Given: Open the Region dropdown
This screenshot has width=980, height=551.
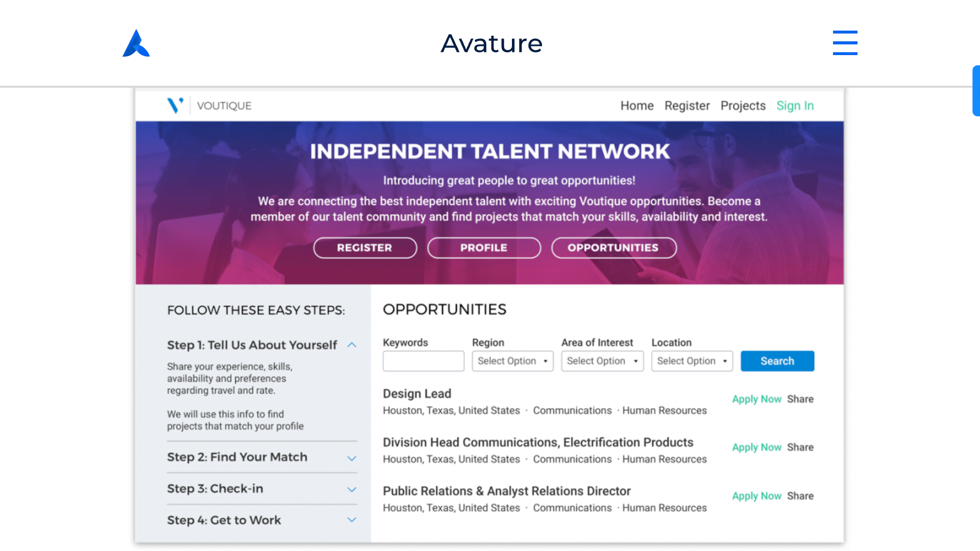Looking at the screenshot, I should [512, 361].
